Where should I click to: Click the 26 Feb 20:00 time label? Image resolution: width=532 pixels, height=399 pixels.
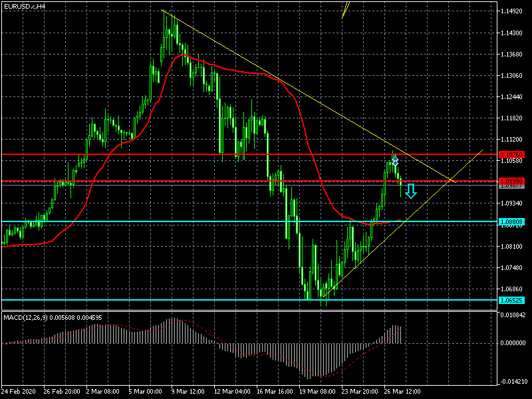coord(62,392)
